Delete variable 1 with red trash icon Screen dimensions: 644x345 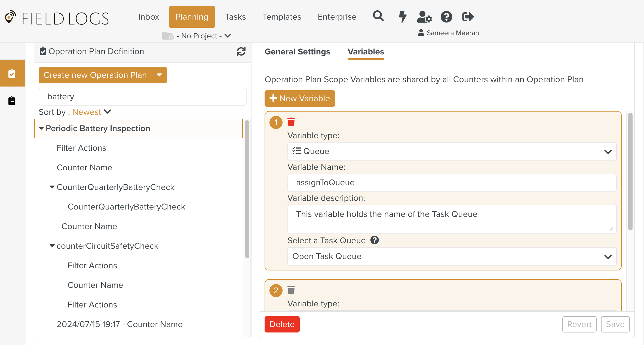coord(291,122)
